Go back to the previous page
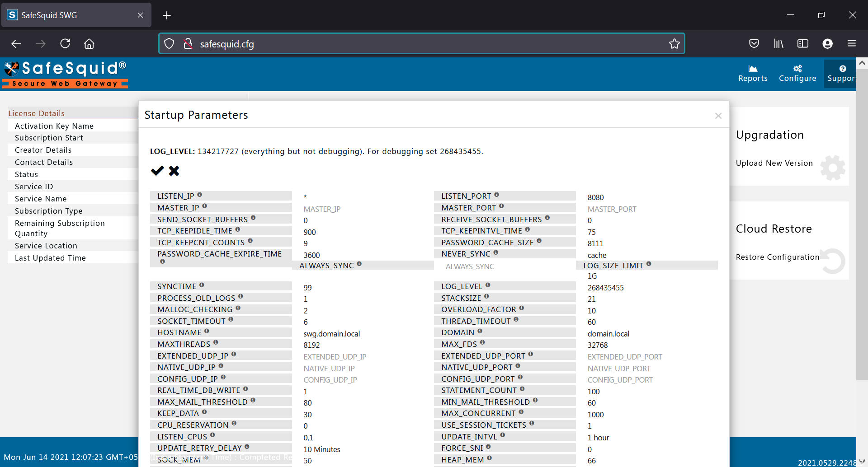This screenshot has height=467, width=868. (x=16, y=43)
